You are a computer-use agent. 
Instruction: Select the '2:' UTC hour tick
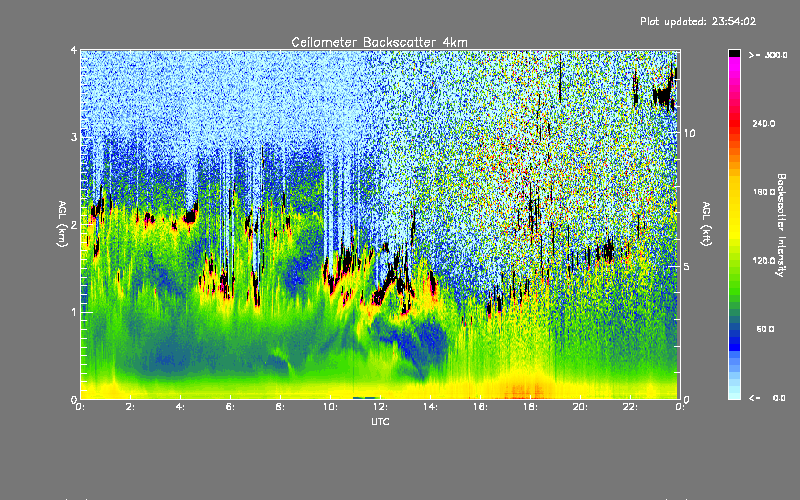pos(130,407)
